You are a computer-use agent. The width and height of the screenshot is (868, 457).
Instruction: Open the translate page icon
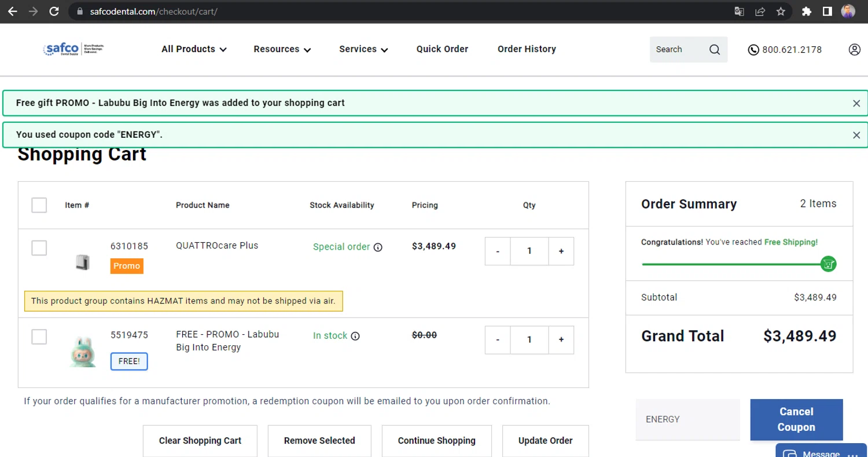click(x=739, y=11)
